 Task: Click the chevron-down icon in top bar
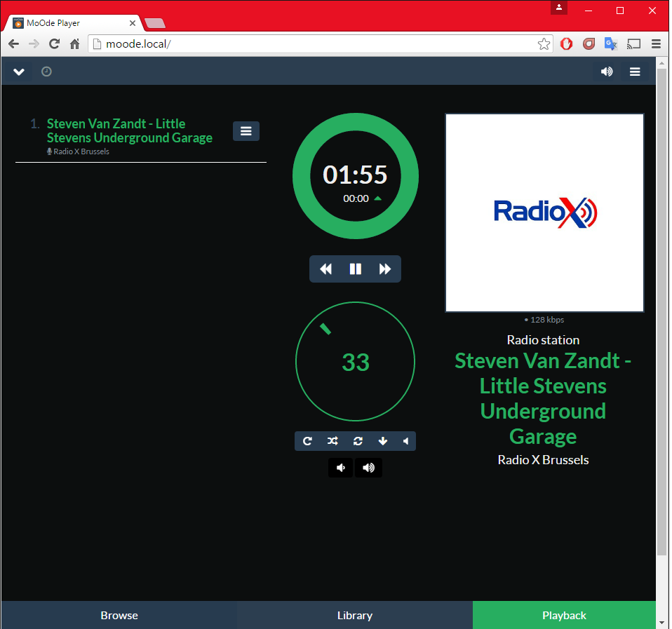point(19,72)
